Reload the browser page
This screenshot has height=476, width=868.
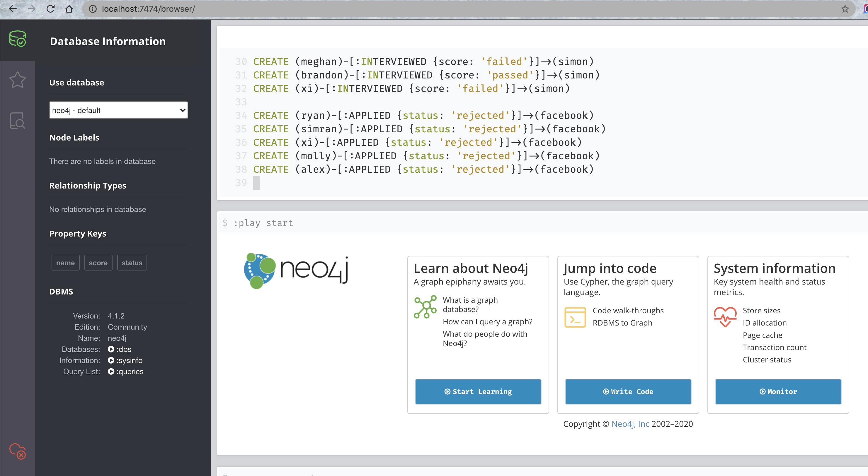point(50,9)
